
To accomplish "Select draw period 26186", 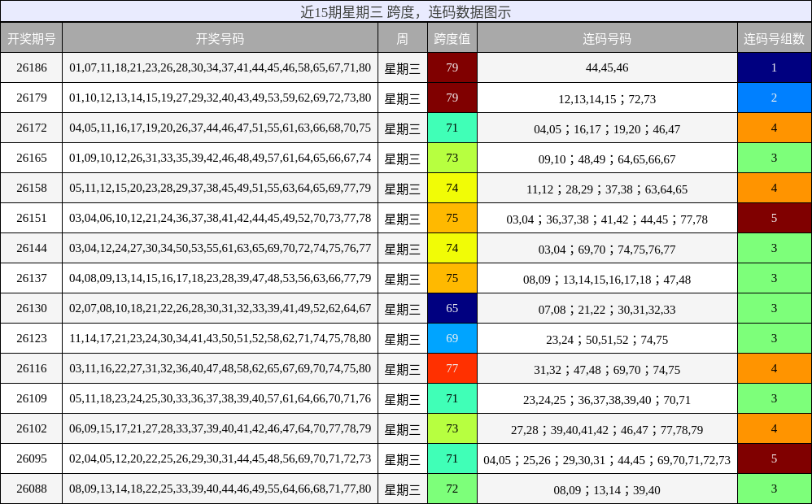I will [x=32, y=67].
